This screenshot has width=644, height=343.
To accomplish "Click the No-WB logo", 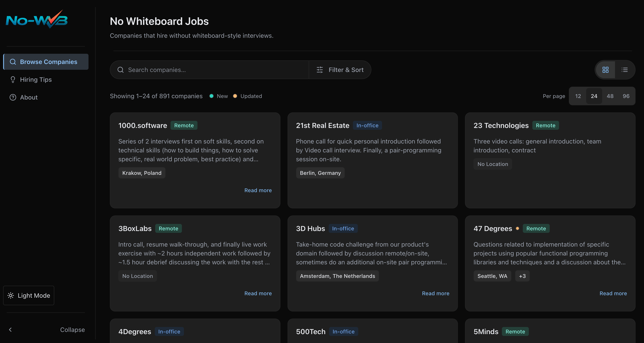I will (x=37, y=19).
